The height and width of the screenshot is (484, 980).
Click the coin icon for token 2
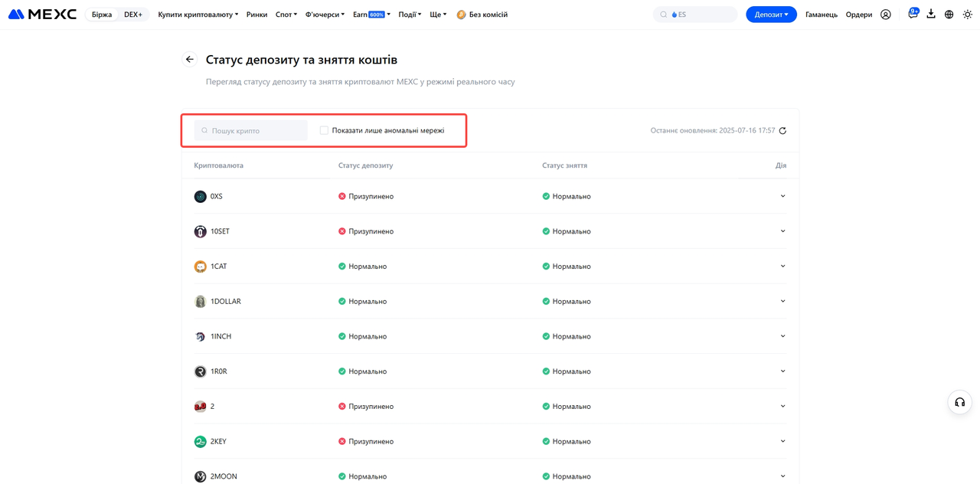pos(200,407)
